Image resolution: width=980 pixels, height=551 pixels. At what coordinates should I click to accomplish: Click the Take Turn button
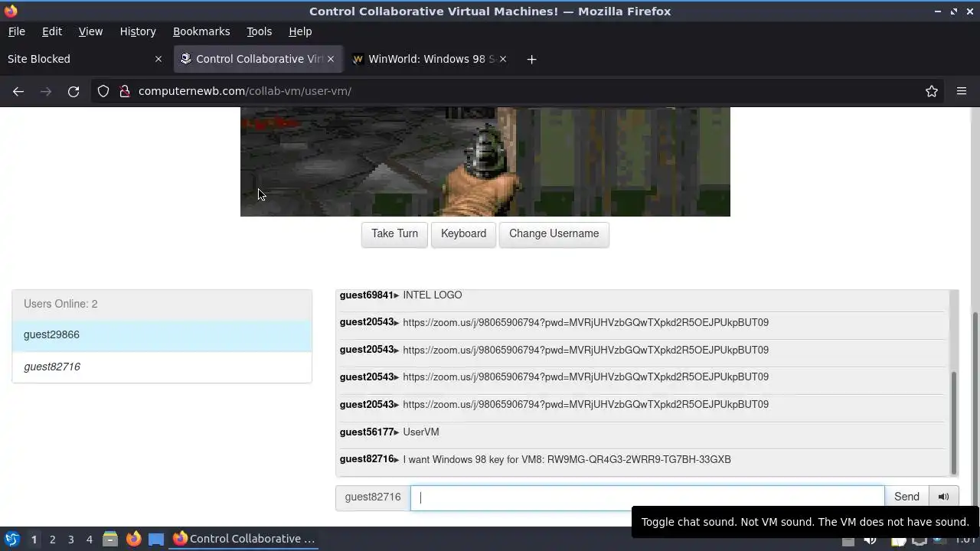(x=394, y=233)
